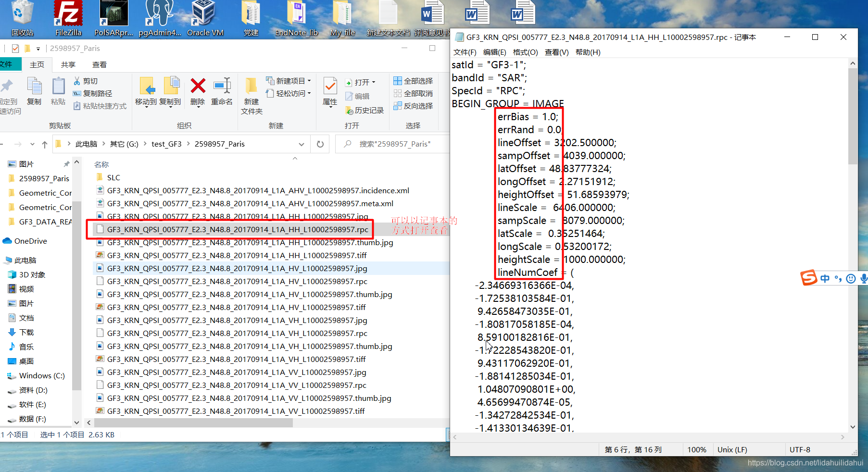Expand the New item (新建项目) dropdown

309,81
